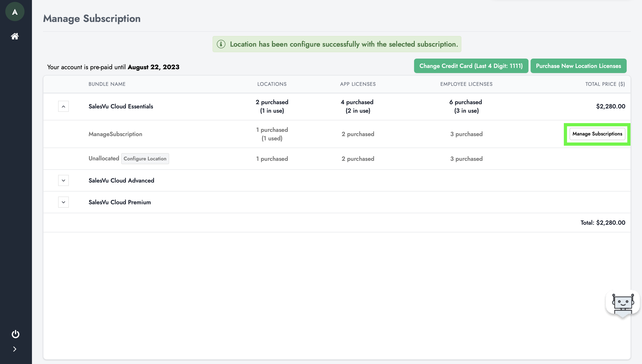
Task: Click the sidebar expand arrow icon
Action: pos(15,349)
